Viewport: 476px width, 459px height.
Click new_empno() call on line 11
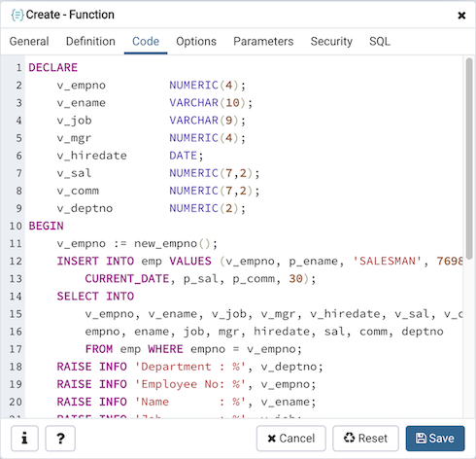coord(172,243)
